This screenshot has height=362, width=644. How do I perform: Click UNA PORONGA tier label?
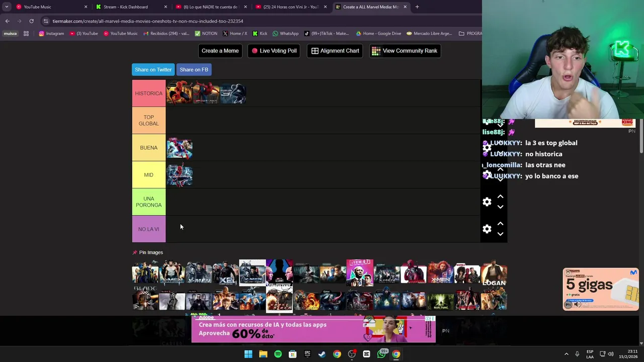tap(149, 202)
